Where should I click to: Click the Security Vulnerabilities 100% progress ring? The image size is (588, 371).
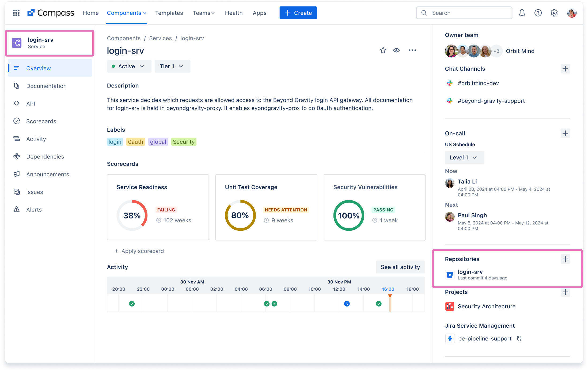pos(349,215)
